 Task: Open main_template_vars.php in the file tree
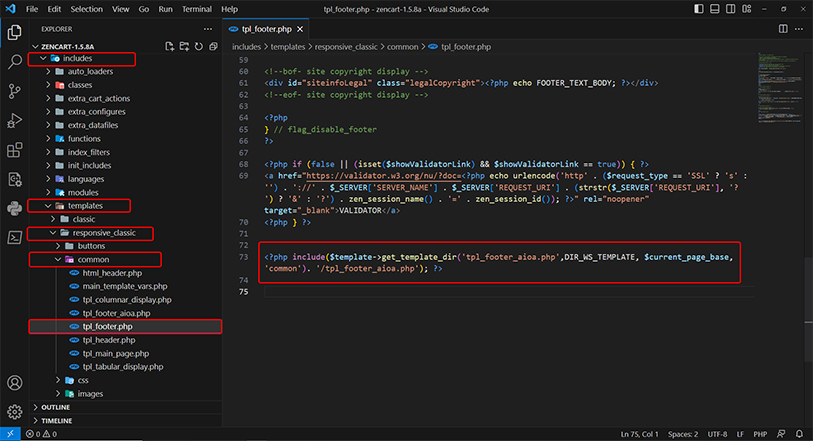coord(125,286)
